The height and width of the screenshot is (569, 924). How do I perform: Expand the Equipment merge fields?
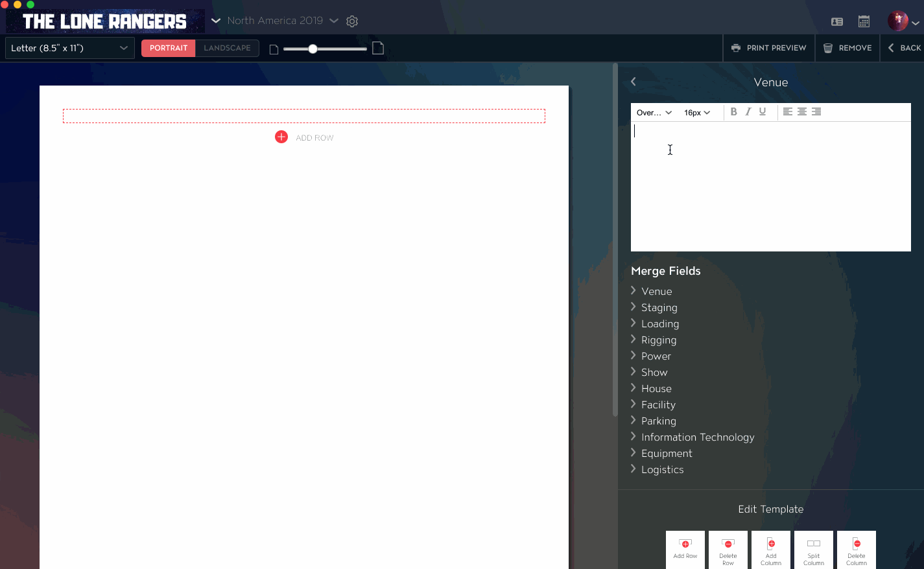point(661,453)
